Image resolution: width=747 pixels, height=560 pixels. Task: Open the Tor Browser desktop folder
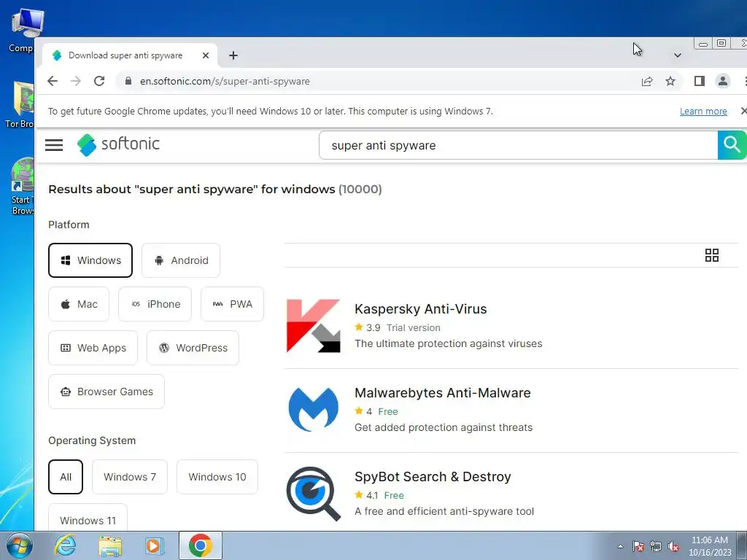pyautogui.click(x=20, y=105)
